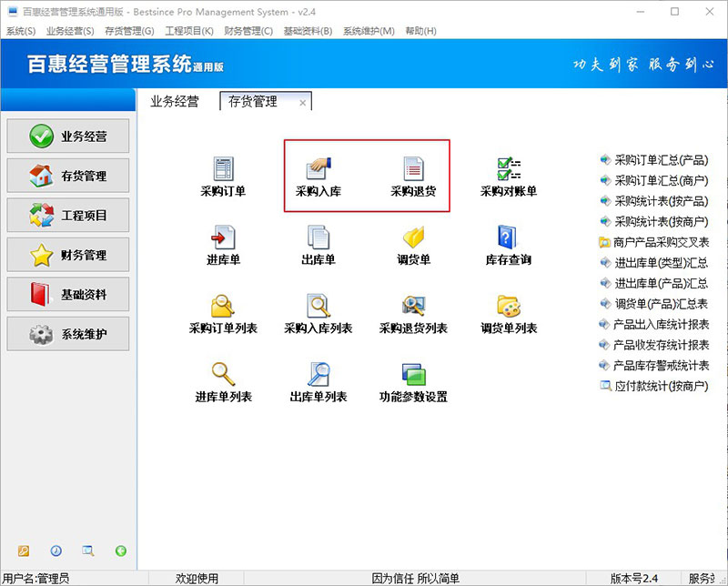This screenshot has height=586, width=728.
Task: Open 调货单列表 transfer list
Action: coord(509,314)
